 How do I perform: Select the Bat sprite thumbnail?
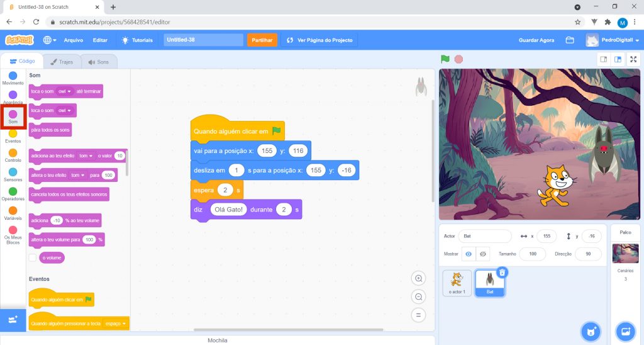(489, 283)
